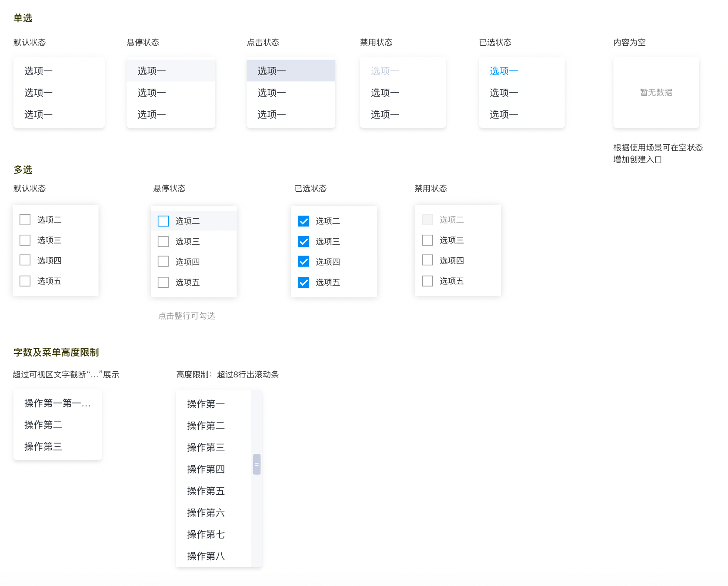Untick the checked 选项四 in 已选状态 panel

click(304, 261)
